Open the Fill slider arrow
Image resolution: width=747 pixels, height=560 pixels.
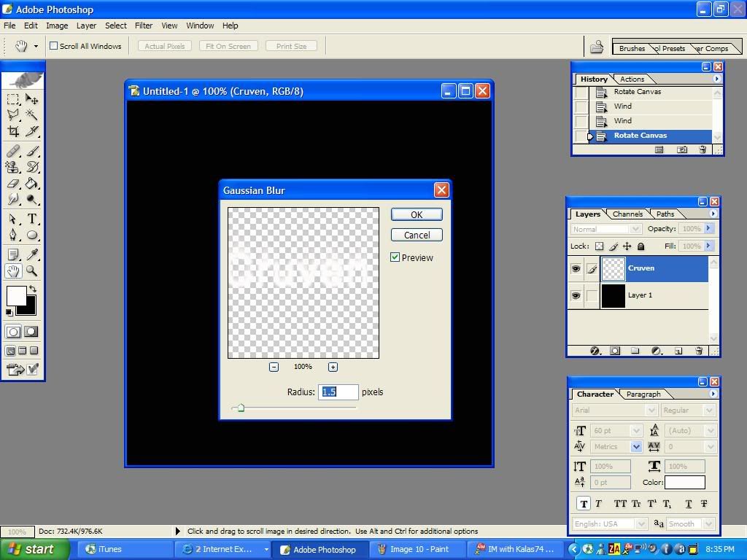[709, 246]
